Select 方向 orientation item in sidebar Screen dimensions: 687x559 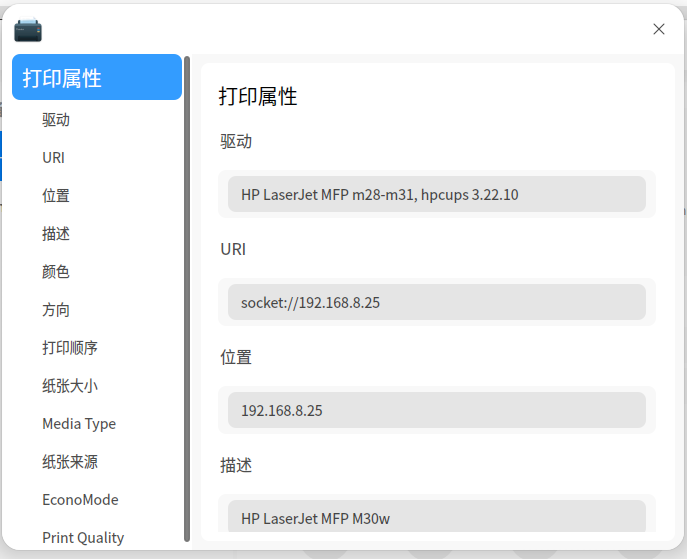[x=56, y=310]
